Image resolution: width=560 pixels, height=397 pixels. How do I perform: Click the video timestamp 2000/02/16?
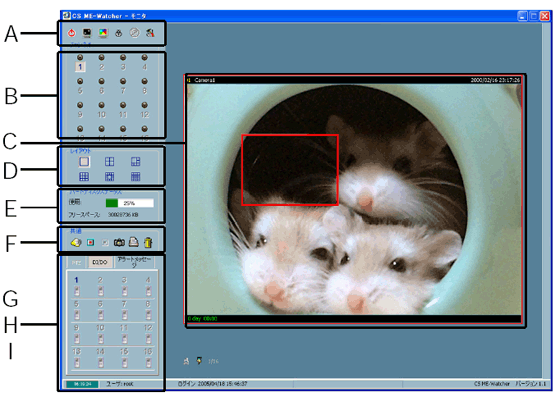[x=495, y=80]
